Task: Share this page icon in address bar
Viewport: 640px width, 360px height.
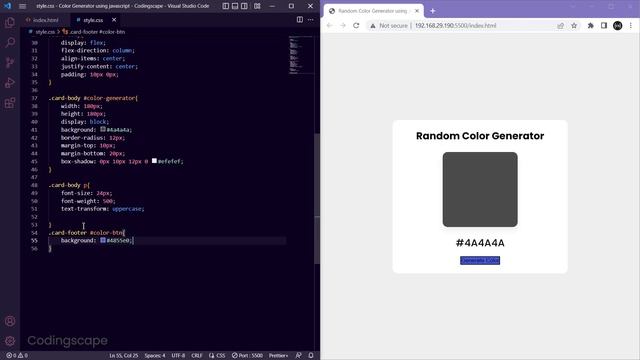Action: [560, 25]
